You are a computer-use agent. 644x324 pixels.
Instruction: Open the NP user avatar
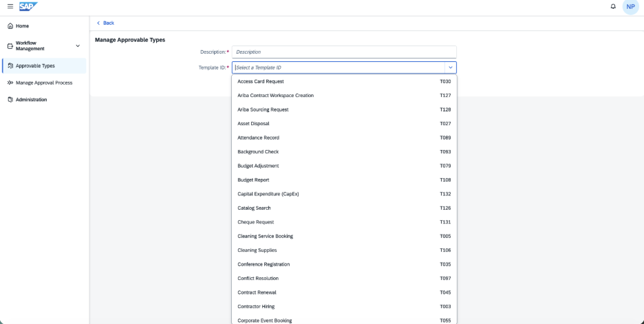click(x=630, y=7)
